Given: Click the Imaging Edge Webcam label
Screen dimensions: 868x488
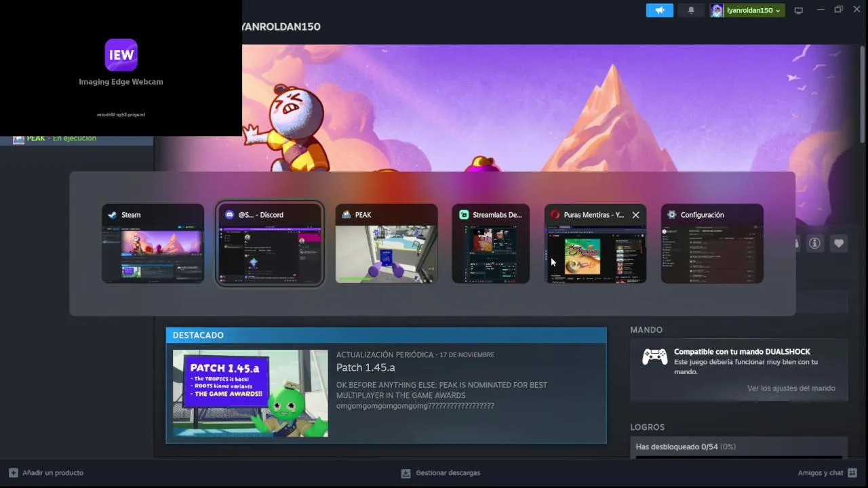Looking at the screenshot, I should (x=121, y=82).
